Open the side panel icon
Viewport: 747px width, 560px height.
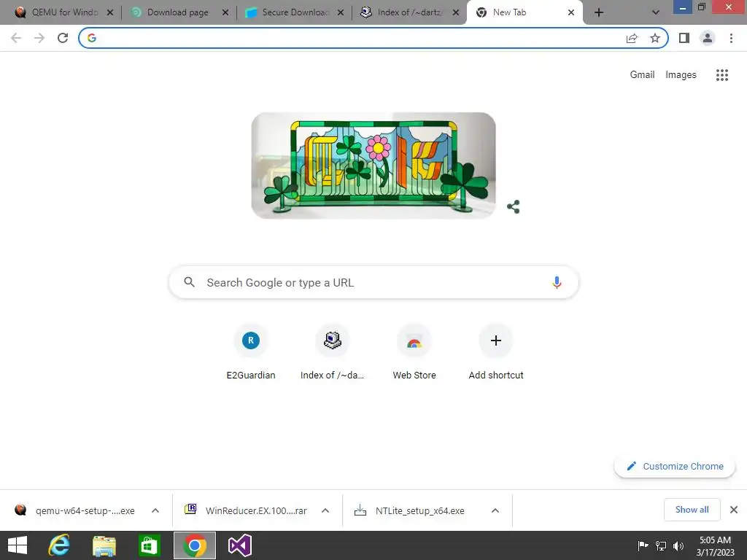tap(684, 38)
